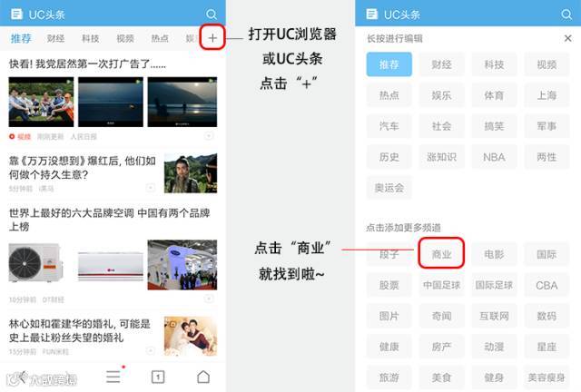
Task: Open the tabs counter icon showing 1
Action: tap(158, 377)
